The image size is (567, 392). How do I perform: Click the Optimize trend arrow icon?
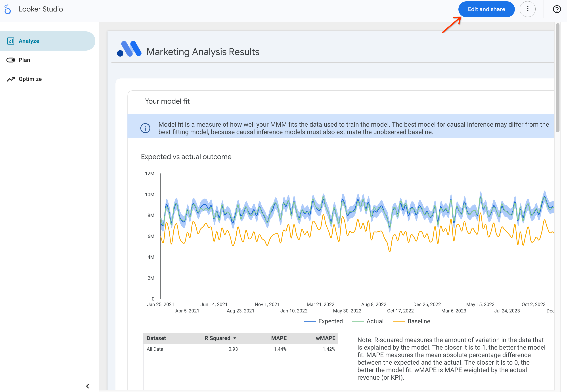[11, 79]
